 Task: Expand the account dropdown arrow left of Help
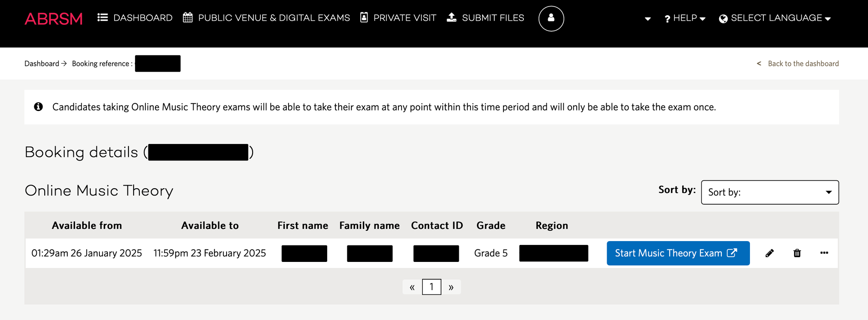pos(648,19)
